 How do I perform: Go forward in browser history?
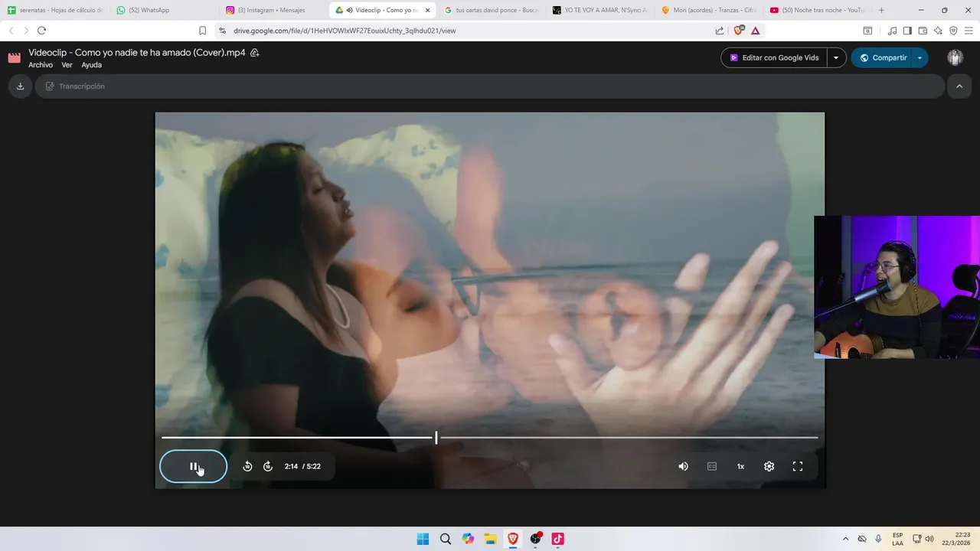(x=26, y=31)
